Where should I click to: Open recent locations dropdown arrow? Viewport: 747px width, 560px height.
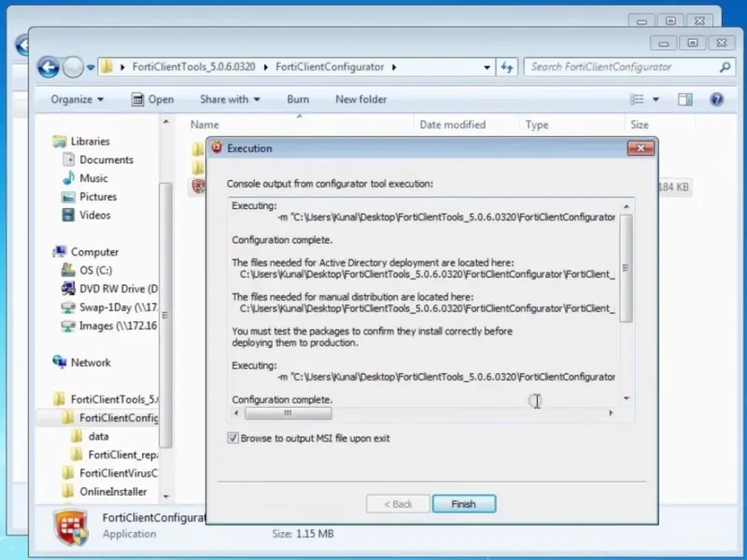pos(91,67)
